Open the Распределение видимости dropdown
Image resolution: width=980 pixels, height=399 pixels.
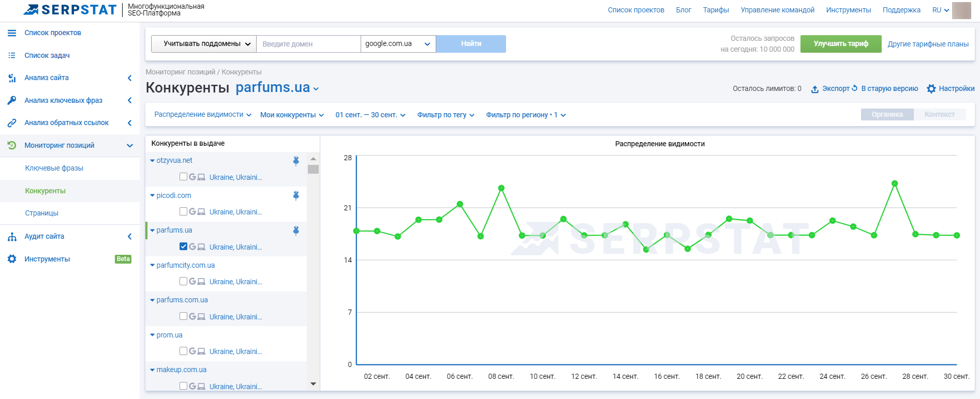click(x=203, y=115)
